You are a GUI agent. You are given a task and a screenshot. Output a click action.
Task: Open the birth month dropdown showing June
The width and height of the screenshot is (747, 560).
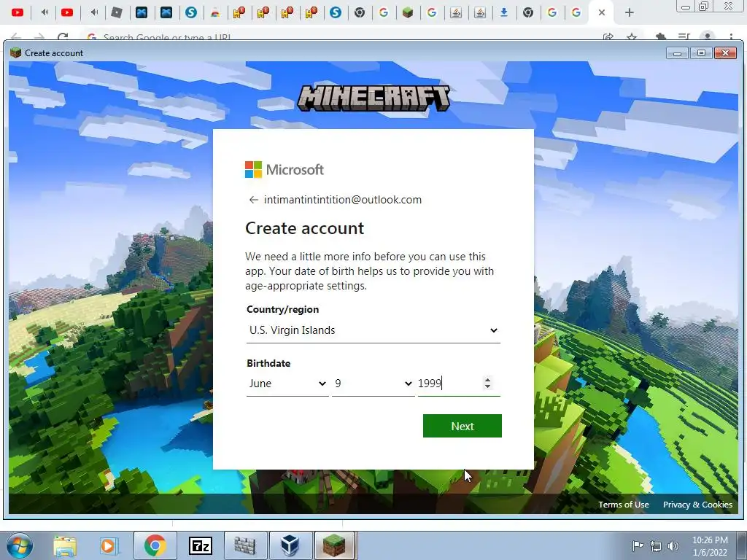click(287, 384)
